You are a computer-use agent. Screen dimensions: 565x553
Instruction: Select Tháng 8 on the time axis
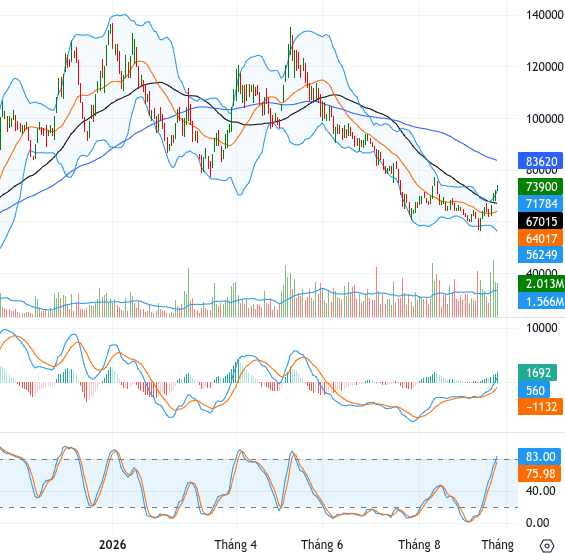pyautogui.click(x=419, y=544)
